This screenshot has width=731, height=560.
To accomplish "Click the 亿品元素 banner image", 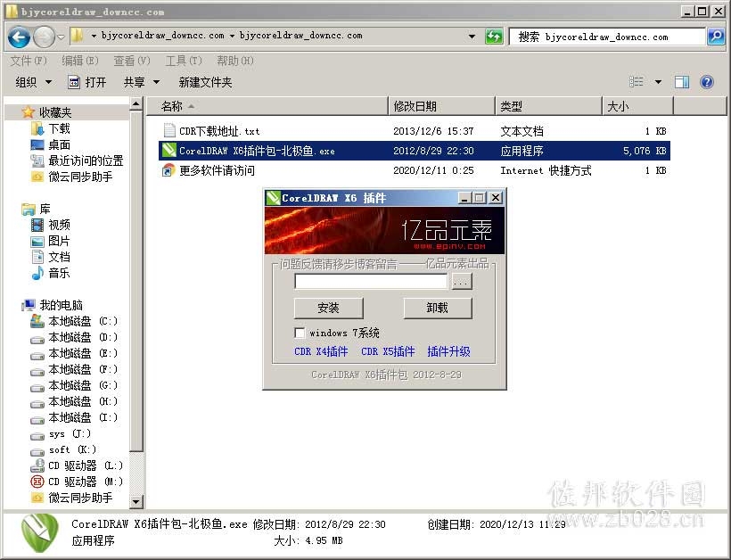I will pos(384,230).
